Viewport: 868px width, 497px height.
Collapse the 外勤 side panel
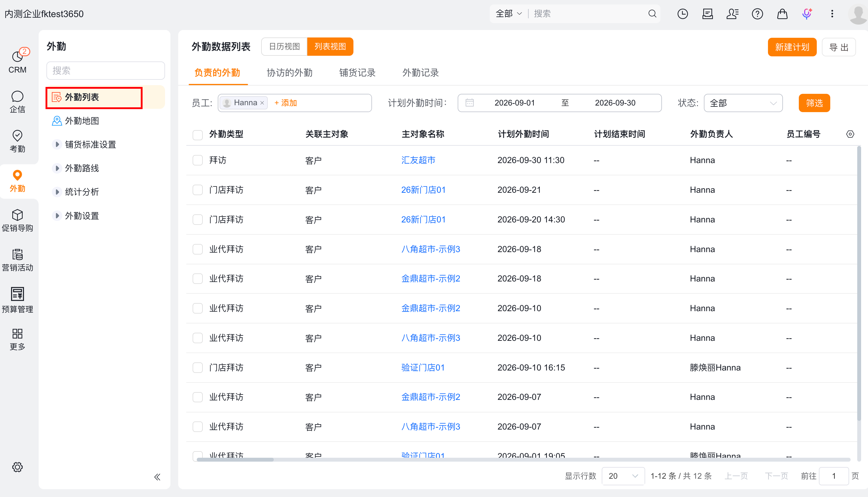click(157, 477)
